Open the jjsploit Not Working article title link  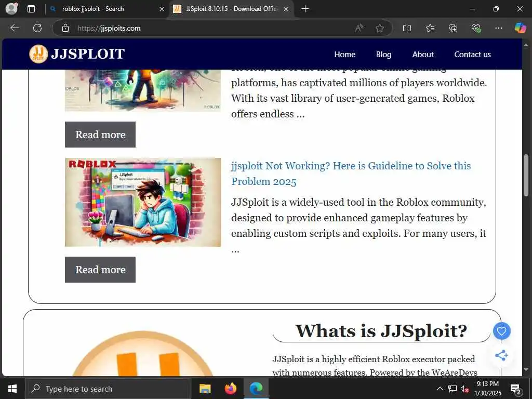pyautogui.click(x=351, y=174)
